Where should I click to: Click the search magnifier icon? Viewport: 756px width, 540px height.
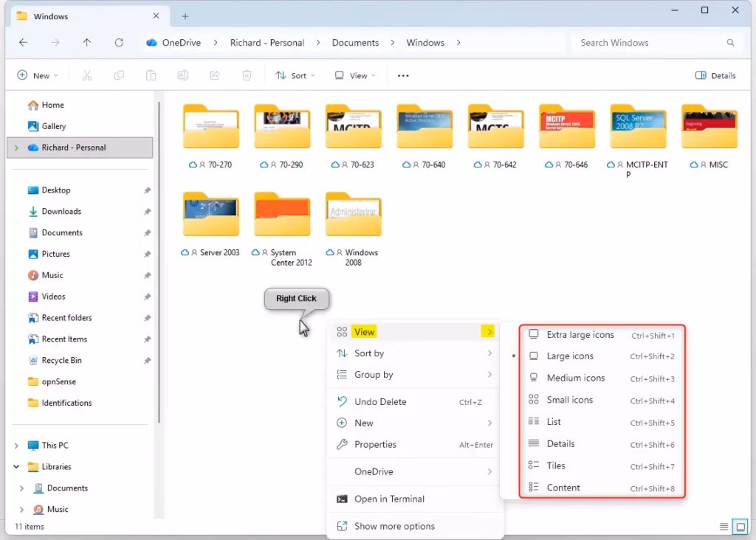tap(730, 42)
